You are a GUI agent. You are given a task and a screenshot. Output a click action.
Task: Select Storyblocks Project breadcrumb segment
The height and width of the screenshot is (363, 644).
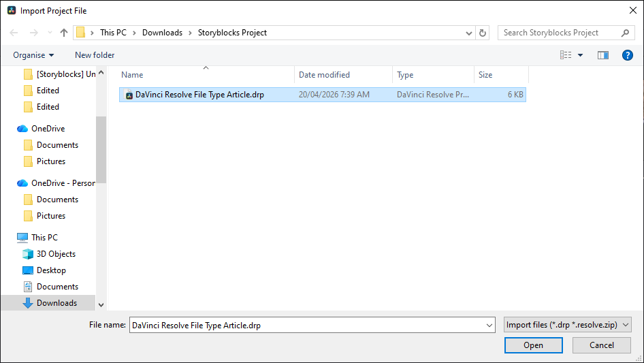tap(232, 33)
